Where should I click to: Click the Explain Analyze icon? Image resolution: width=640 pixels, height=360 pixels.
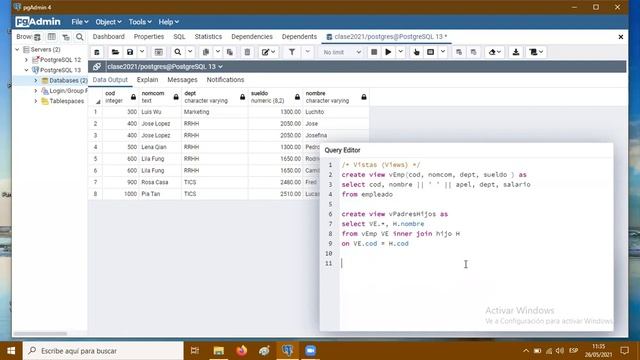[x=431, y=52]
